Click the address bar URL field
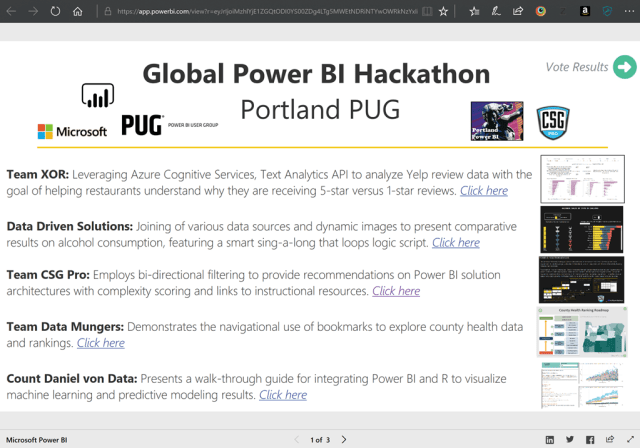This screenshot has width=640, height=448. [x=267, y=11]
